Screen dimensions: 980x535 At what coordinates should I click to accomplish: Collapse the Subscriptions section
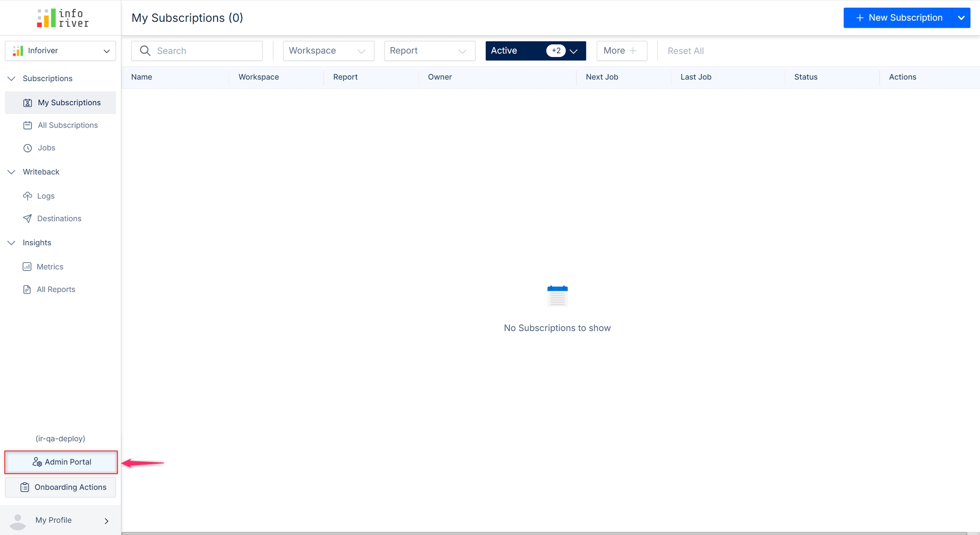[x=11, y=79]
